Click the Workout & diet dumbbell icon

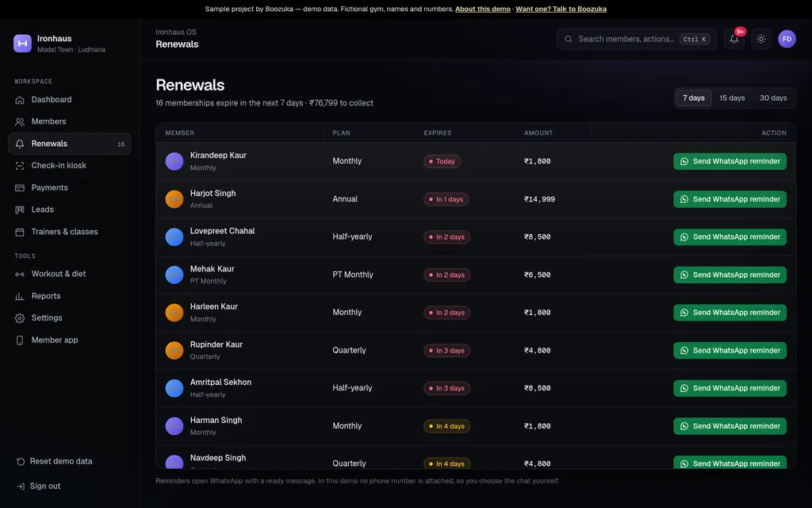click(20, 274)
